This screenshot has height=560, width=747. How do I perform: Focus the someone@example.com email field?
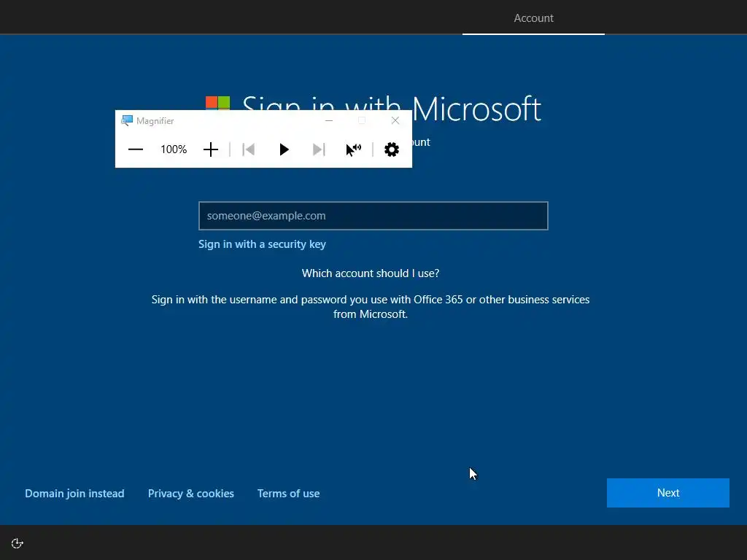373,216
